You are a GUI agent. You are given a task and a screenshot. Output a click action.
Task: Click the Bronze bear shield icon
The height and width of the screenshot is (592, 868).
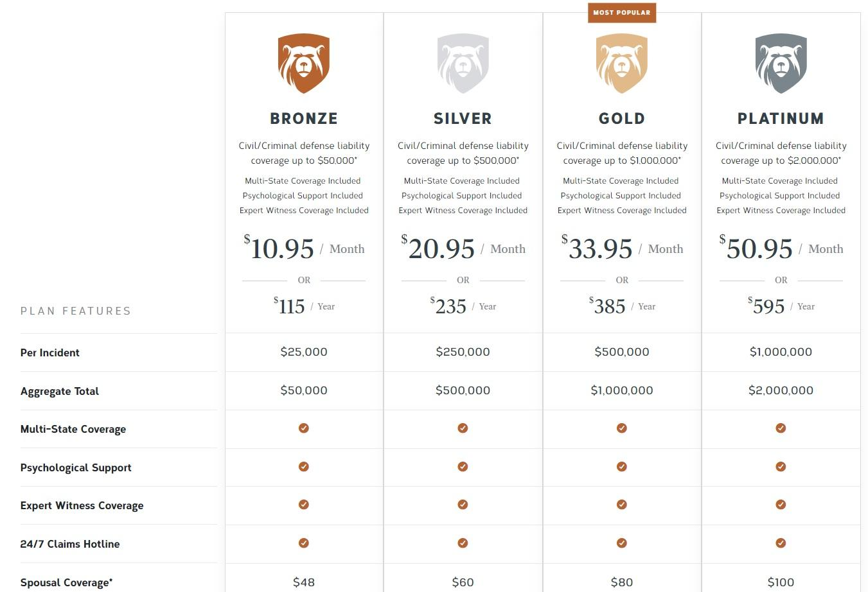[x=304, y=64]
